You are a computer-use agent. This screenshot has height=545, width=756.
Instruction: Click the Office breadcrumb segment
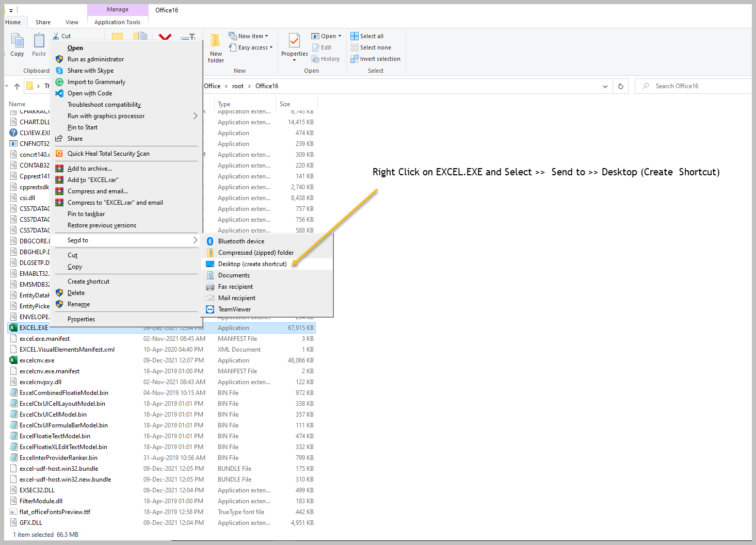[x=212, y=86]
